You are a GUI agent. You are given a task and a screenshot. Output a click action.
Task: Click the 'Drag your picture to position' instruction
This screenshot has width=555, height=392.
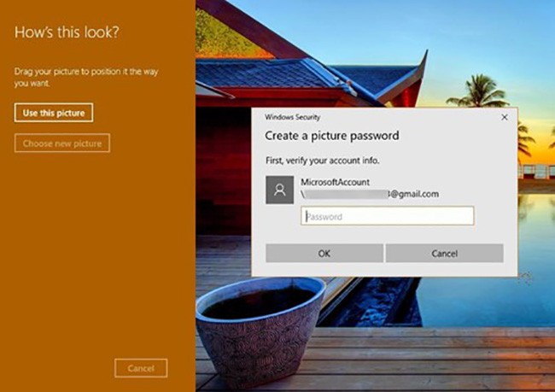[86, 77]
